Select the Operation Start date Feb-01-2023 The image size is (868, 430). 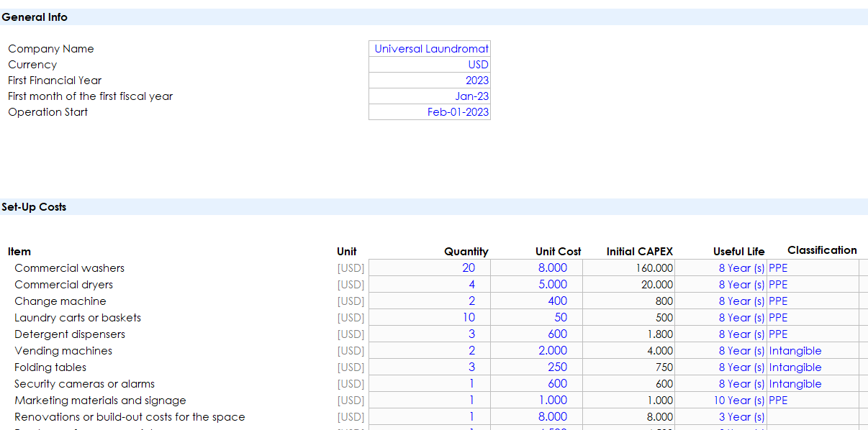[x=430, y=112]
